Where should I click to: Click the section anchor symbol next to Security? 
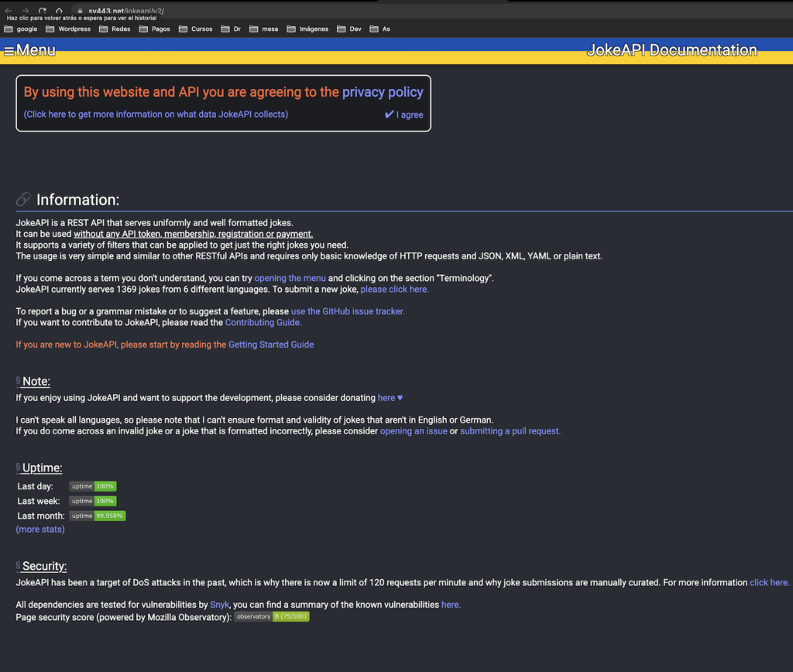(19, 565)
